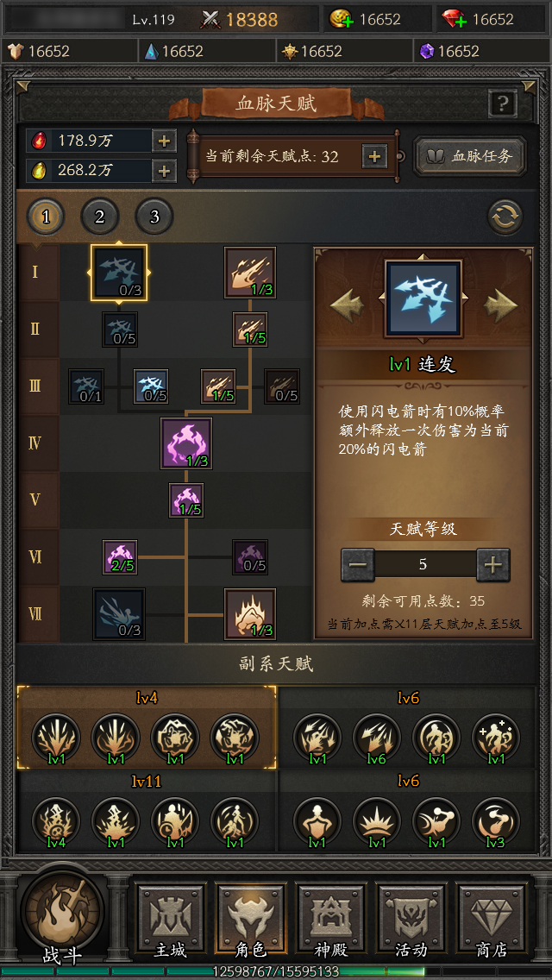Open the 神殿 tab in bottom navigation
This screenshot has height=980, width=552.
tap(331, 921)
